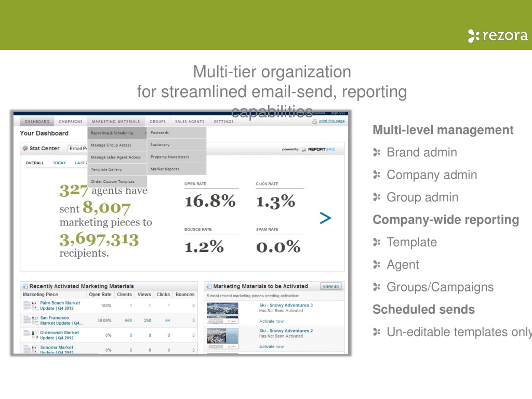Click Palm Beach Market Update thumbnail
The image size is (532, 399).
31,305
